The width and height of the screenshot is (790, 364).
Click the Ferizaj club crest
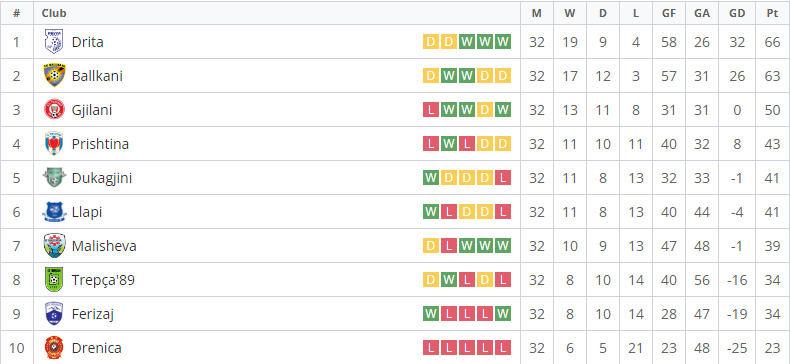[x=54, y=314]
